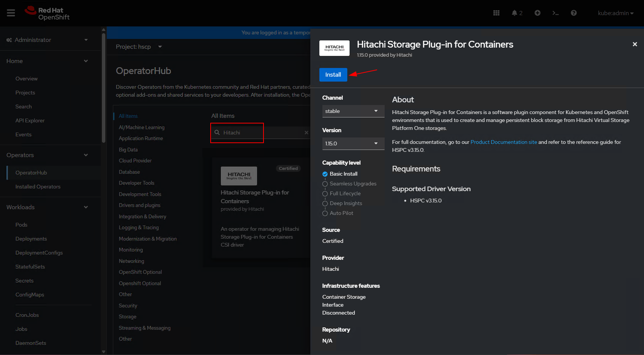Screen dimensions: 644x355
Task: Filter by Drivers and plugins category
Action: pyautogui.click(x=140, y=205)
